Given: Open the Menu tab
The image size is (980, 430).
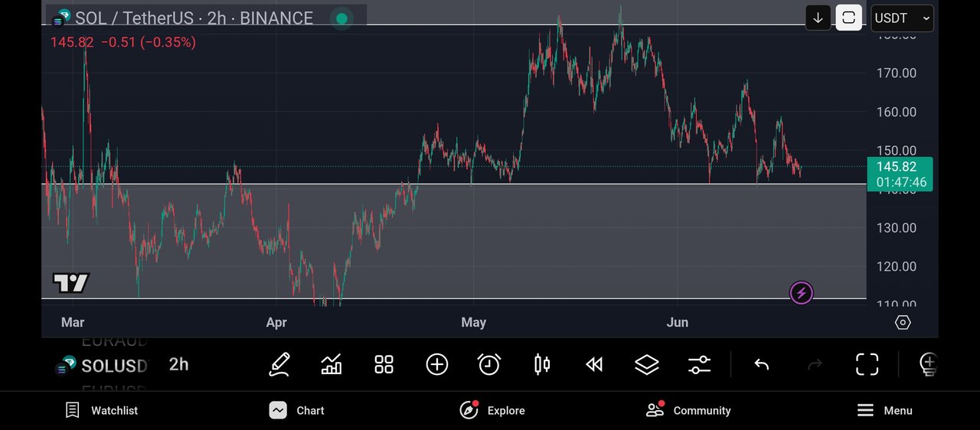Looking at the screenshot, I should tap(884, 411).
